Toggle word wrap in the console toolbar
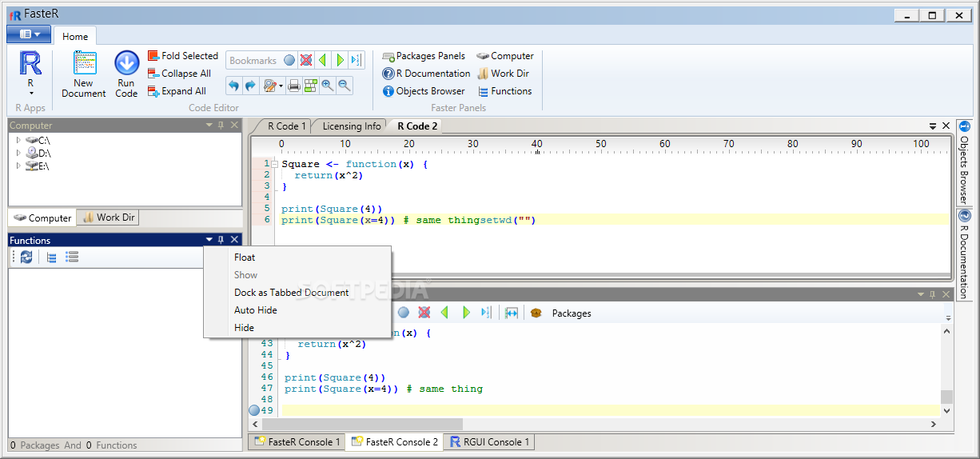 512,313
